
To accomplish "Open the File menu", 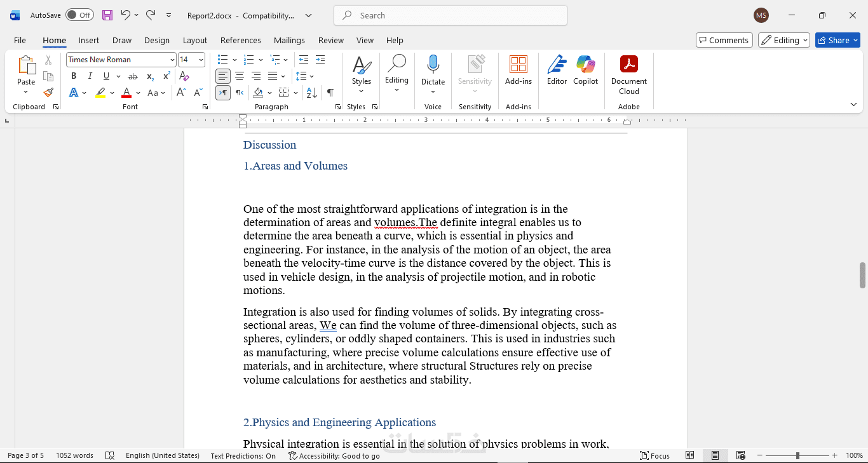I will click(x=20, y=40).
